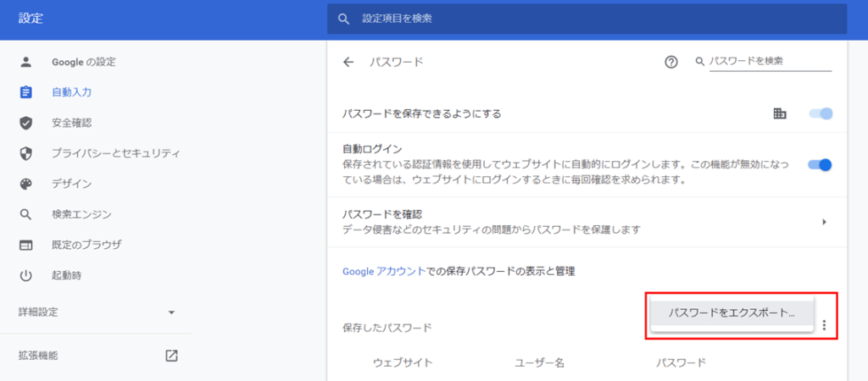
Task: Click the back arrow beside パスワード
Action: [348, 62]
